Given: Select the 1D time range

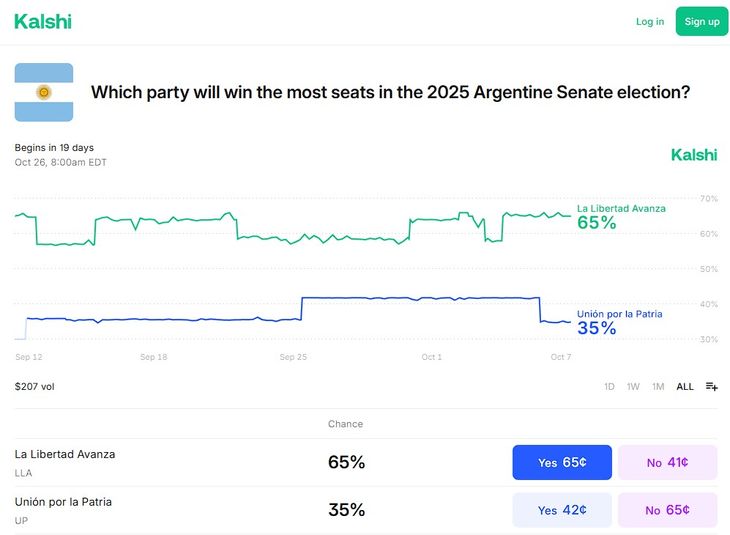Looking at the screenshot, I should [x=609, y=386].
